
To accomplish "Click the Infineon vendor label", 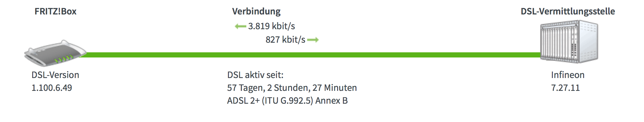I will (568, 75).
